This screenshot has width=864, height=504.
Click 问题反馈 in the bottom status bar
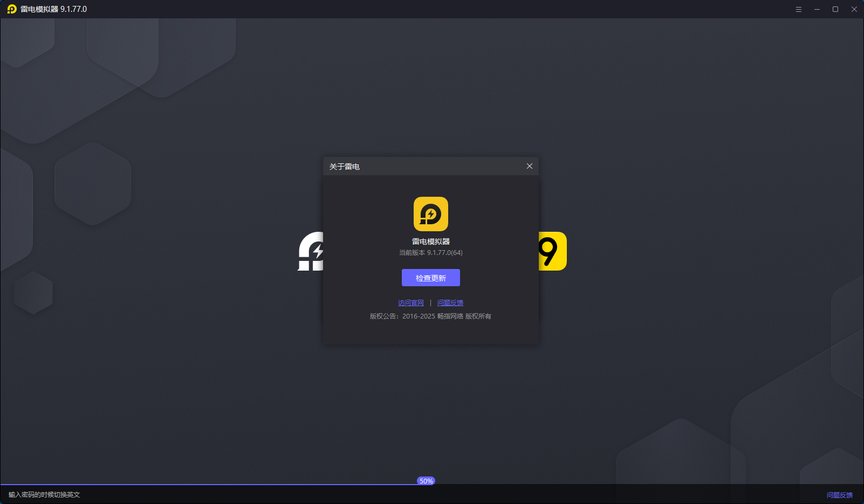pos(840,494)
